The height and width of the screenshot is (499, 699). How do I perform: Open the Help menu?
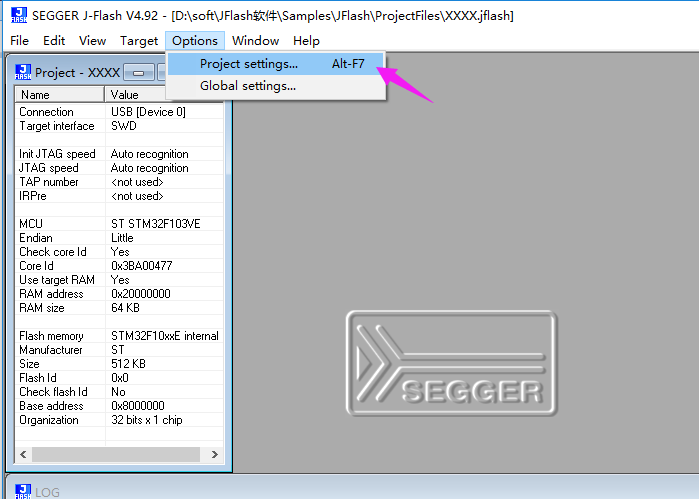coord(306,41)
